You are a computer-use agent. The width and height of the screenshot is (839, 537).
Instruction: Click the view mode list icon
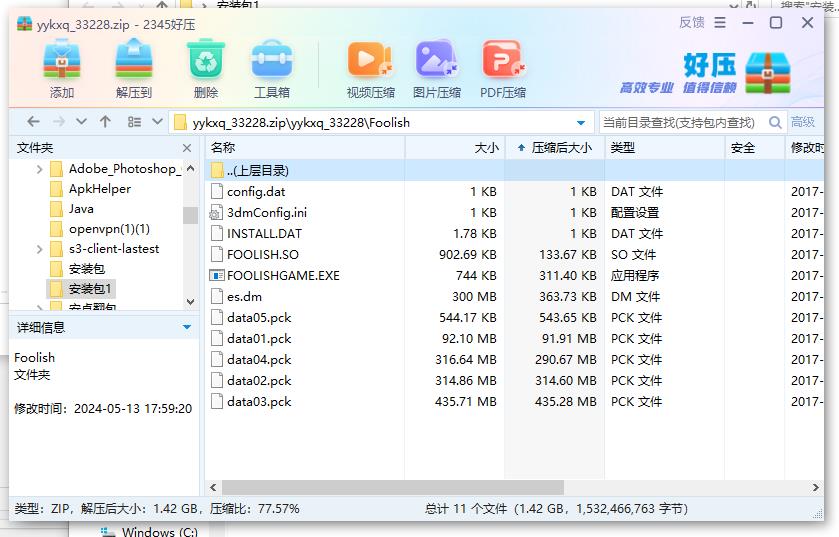(134, 122)
